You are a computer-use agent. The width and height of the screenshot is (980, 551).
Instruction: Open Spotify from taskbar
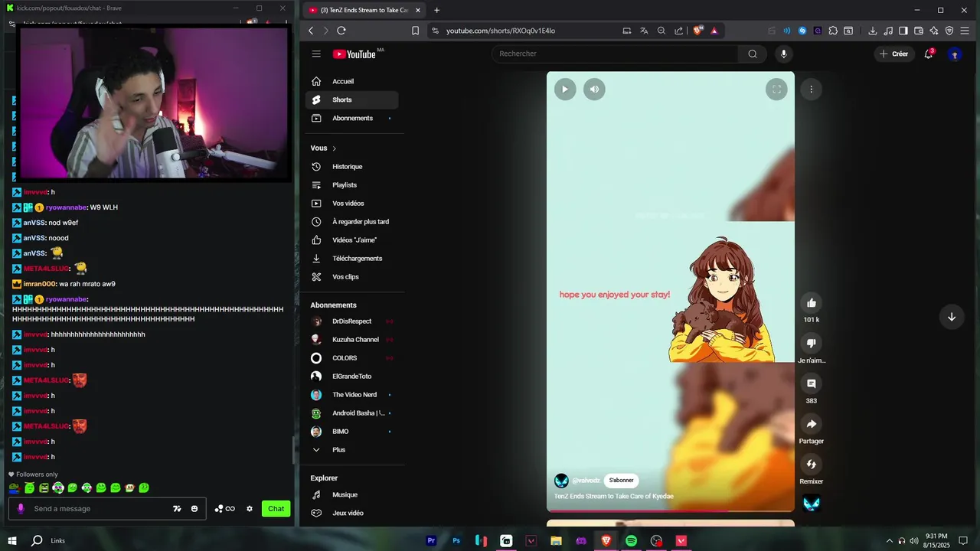631,540
